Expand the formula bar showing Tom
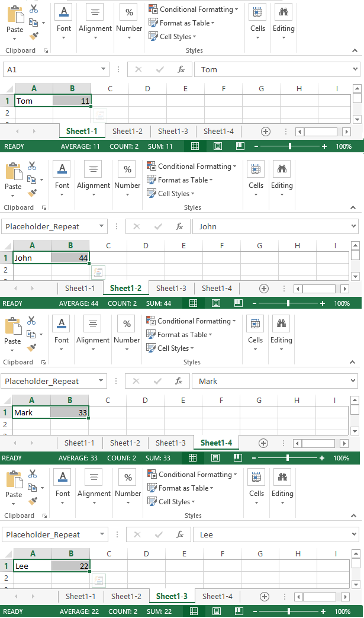364x618 pixels. [x=355, y=69]
